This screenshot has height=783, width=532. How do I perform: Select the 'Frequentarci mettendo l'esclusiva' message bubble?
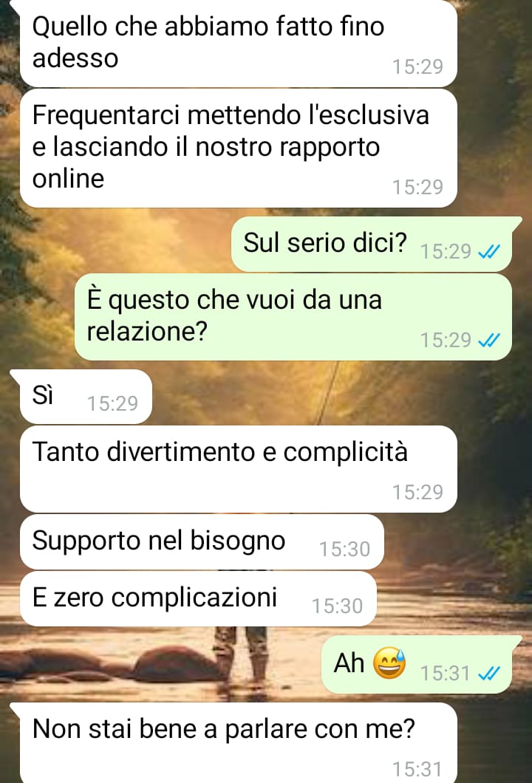click(x=238, y=148)
